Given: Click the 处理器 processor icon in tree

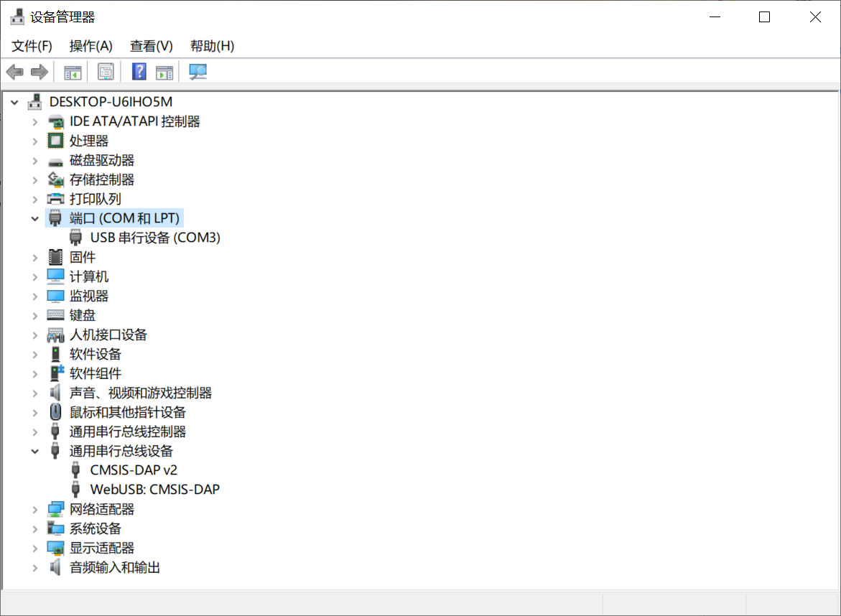Looking at the screenshot, I should point(55,141).
